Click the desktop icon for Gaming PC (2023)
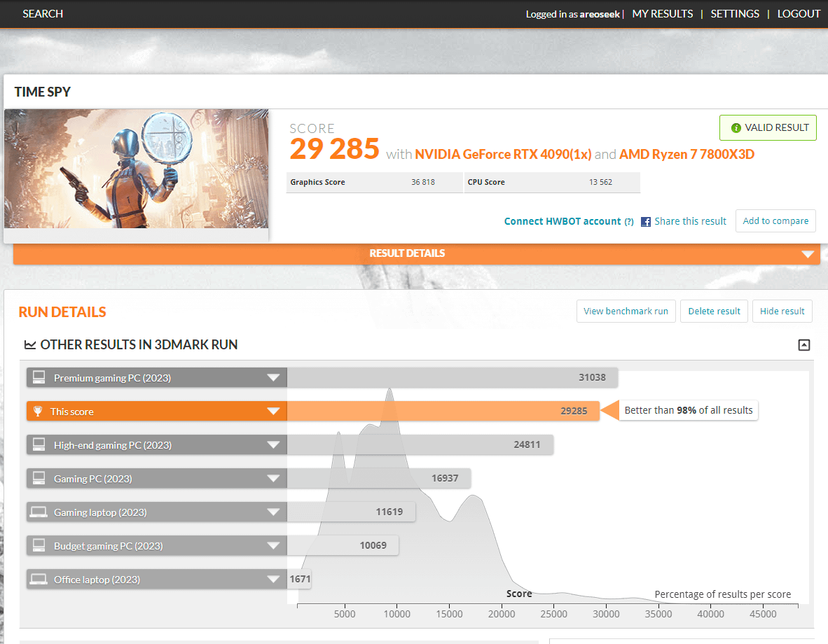The height and width of the screenshot is (644, 828). [x=39, y=478]
